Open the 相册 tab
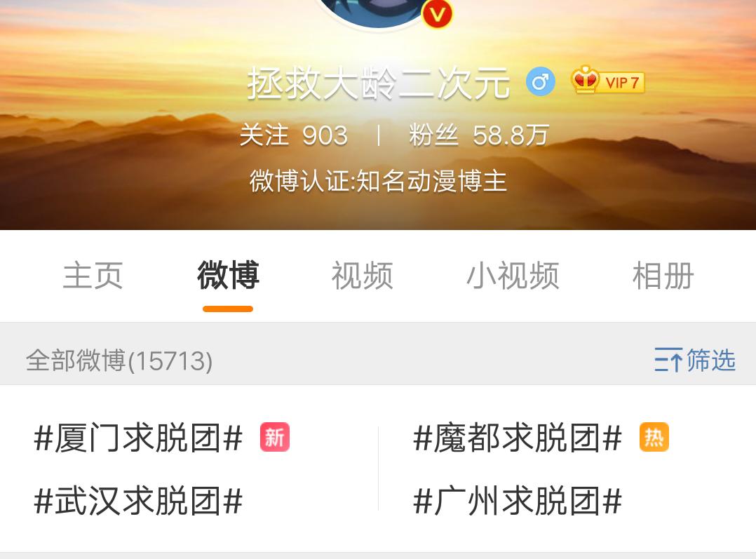The height and width of the screenshot is (559, 756). point(663,276)
